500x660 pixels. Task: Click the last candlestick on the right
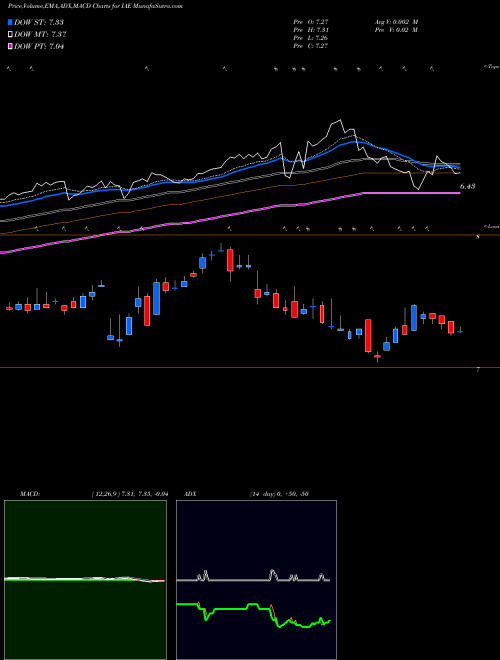click(x=460, y=330)
